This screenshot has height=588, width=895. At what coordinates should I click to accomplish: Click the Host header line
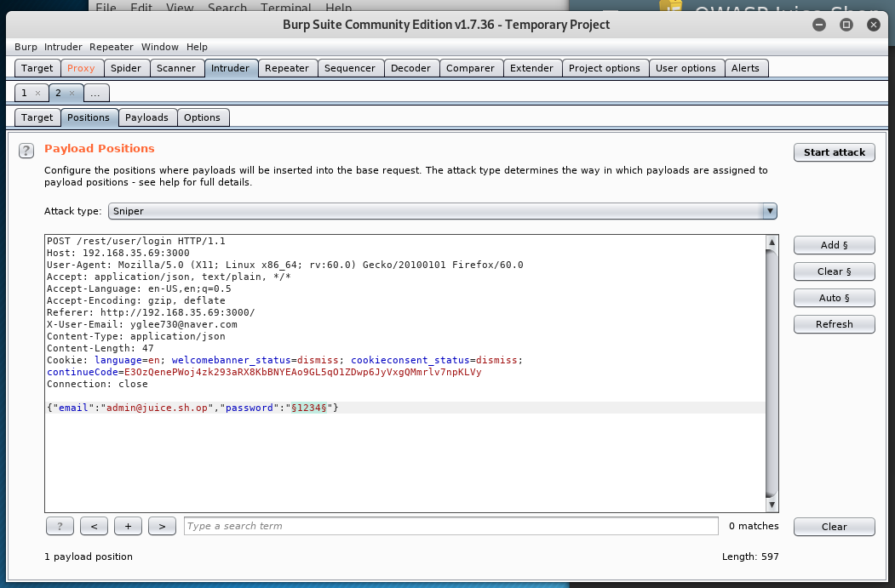[118, 254]
